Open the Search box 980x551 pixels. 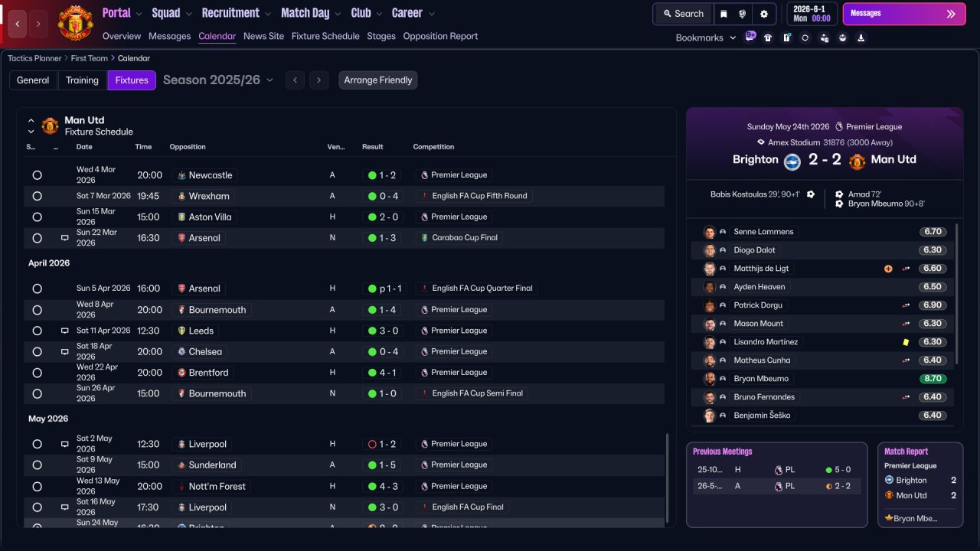point(683,14)
